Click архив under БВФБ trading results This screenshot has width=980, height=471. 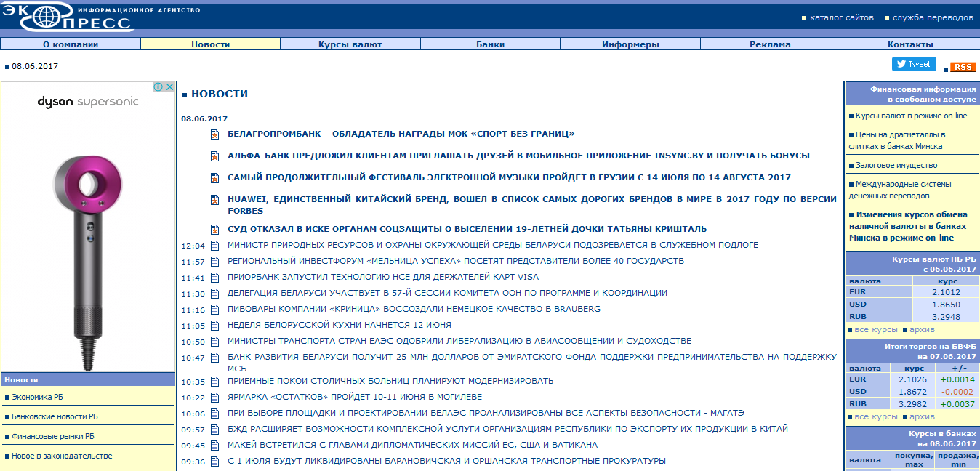[x=922, y=416]
